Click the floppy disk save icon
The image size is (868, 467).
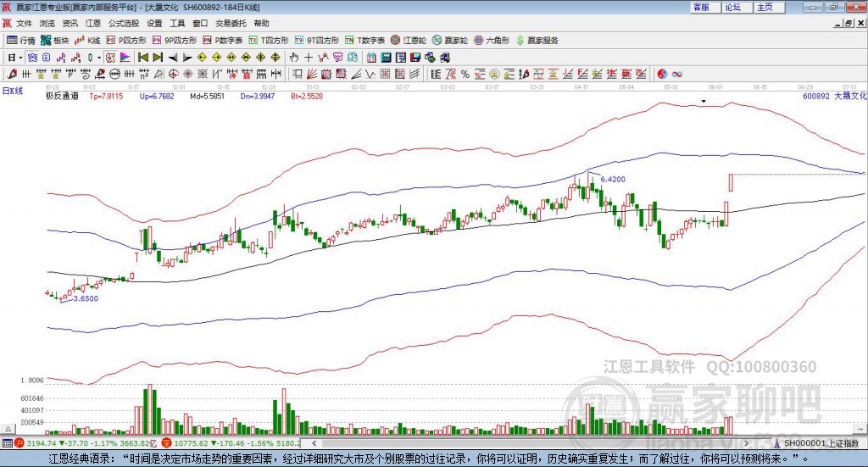click(x=415, y=58)
